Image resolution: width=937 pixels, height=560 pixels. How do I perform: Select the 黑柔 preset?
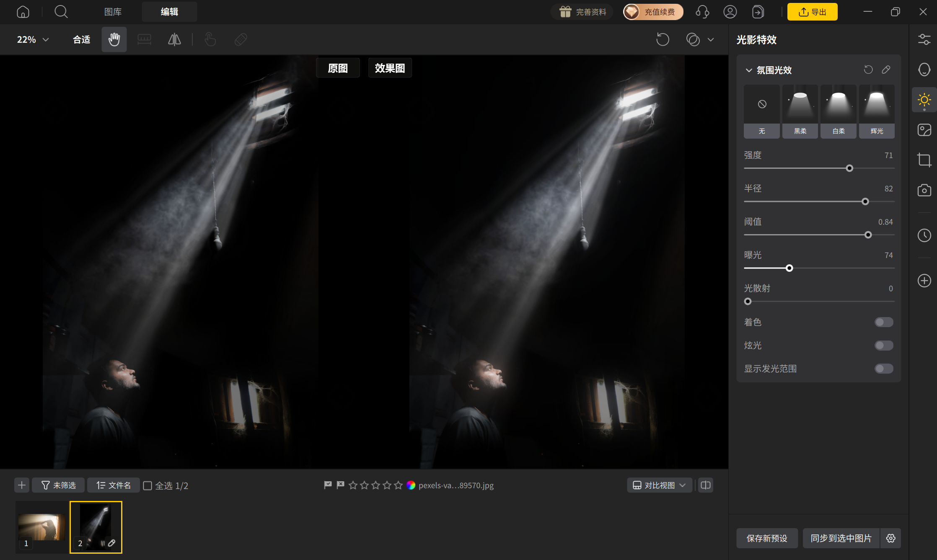tap(800, 111)
